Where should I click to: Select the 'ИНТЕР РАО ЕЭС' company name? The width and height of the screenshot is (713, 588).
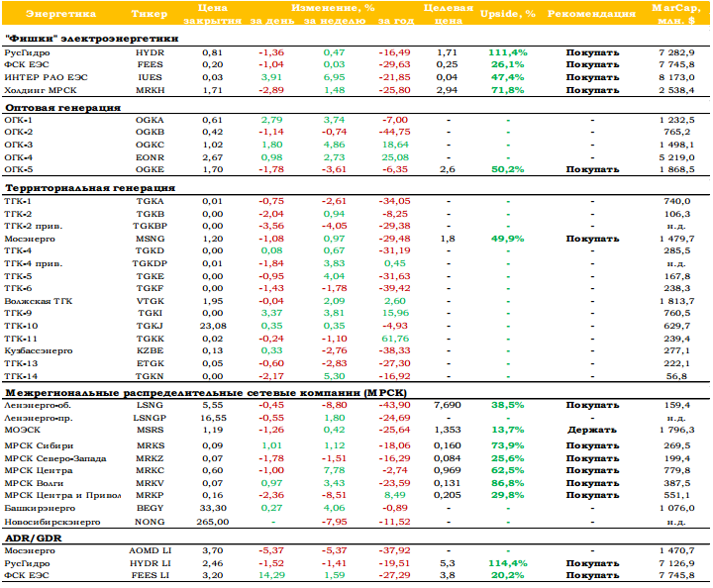click(46, 77)
